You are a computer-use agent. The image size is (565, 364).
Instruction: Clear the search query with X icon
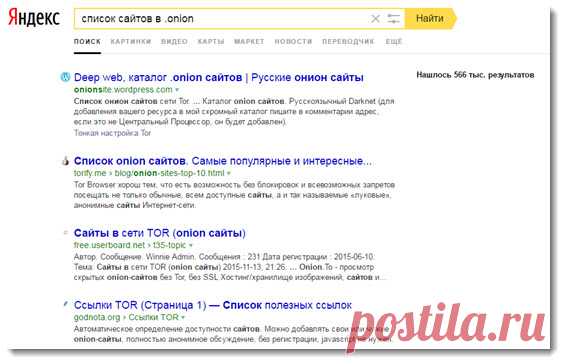375,19
